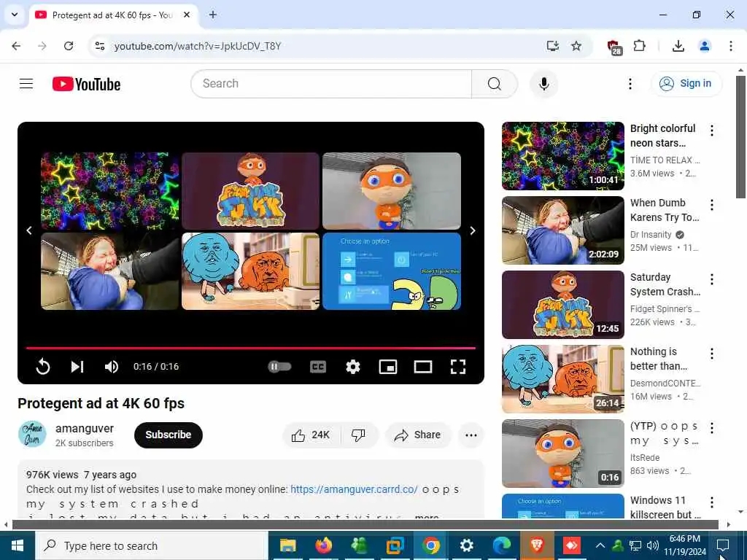Open a new browser tab

(213, 15)
